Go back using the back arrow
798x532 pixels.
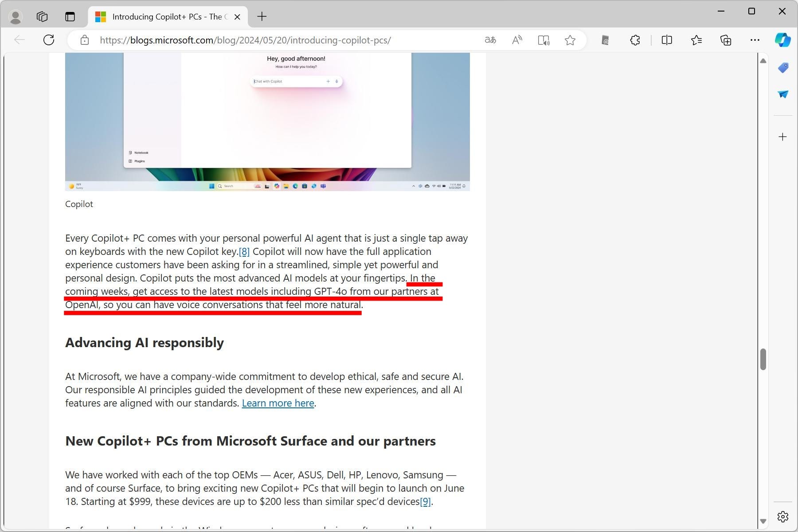tap(20, 40)
